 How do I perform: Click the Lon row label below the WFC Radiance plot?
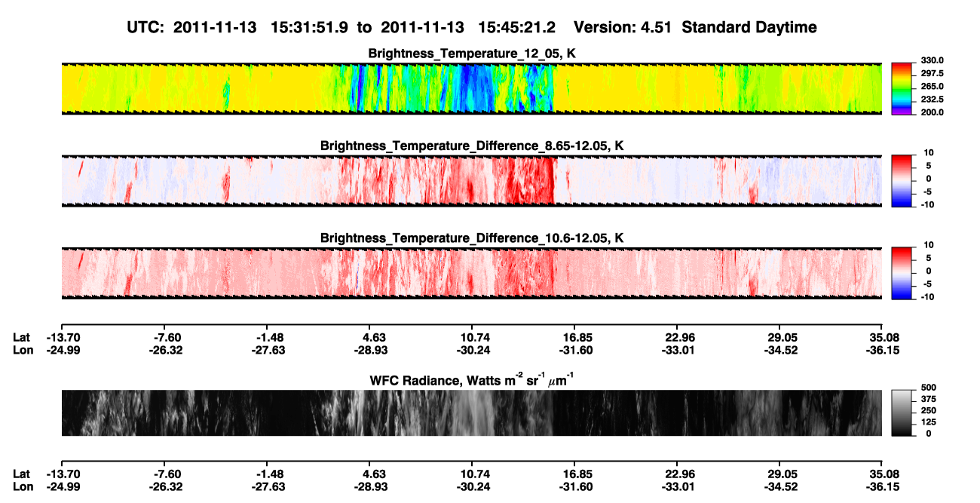coord(23,486)
